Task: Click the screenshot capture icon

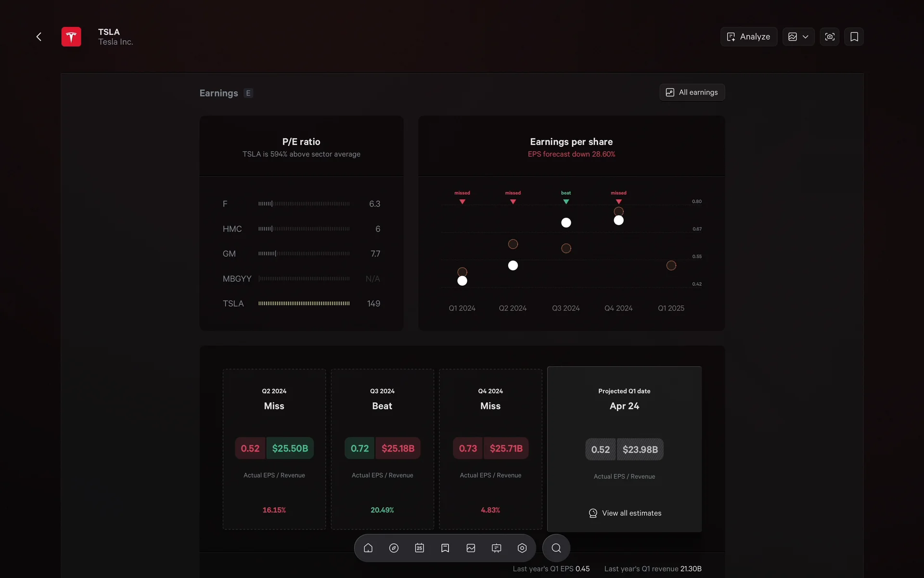Action: click(829, 37)
